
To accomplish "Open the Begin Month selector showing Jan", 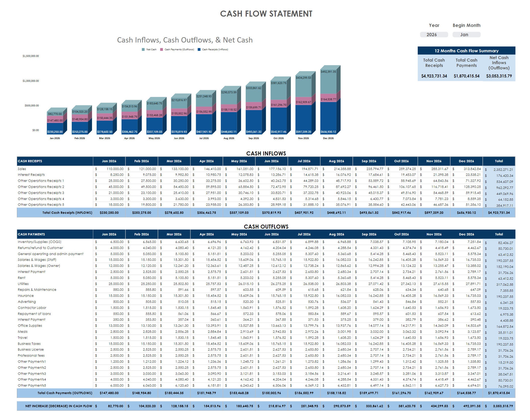I will [x=466, y=34].
